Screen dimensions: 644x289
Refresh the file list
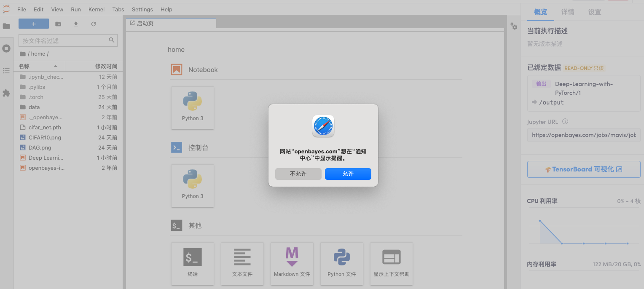coord(94,24)
